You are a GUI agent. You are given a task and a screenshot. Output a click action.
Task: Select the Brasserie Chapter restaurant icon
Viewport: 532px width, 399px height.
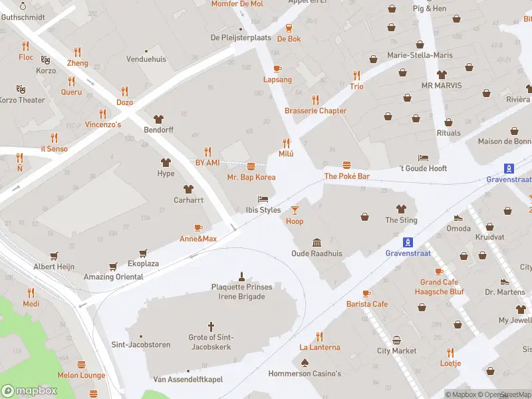[315, 100]
